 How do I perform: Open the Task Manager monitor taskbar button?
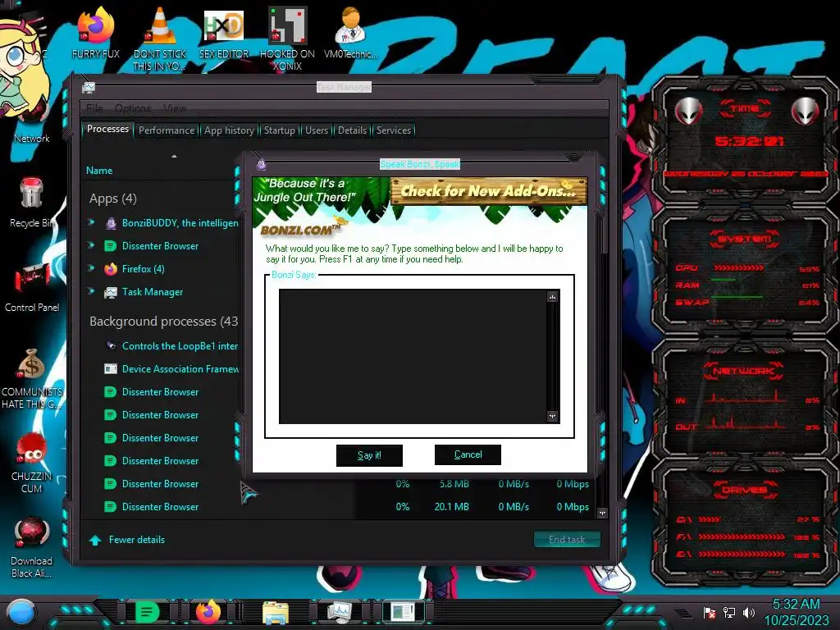point(340,612)
